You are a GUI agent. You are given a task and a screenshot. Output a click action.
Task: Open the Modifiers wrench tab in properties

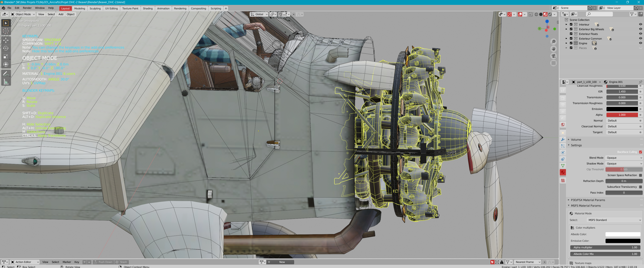point(563,139)
